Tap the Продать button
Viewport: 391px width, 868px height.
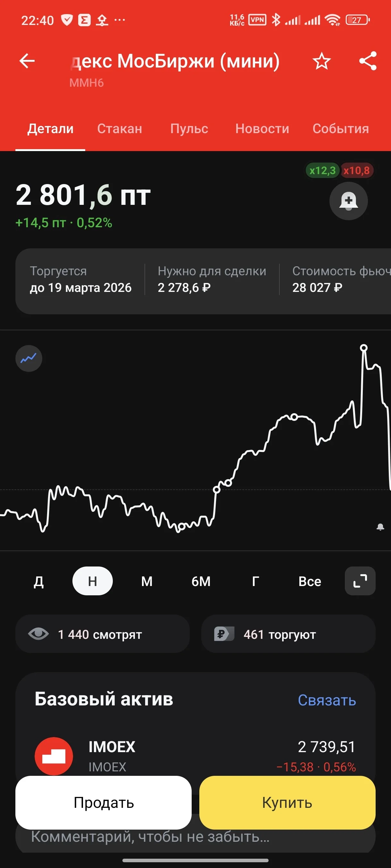point(104,803)
